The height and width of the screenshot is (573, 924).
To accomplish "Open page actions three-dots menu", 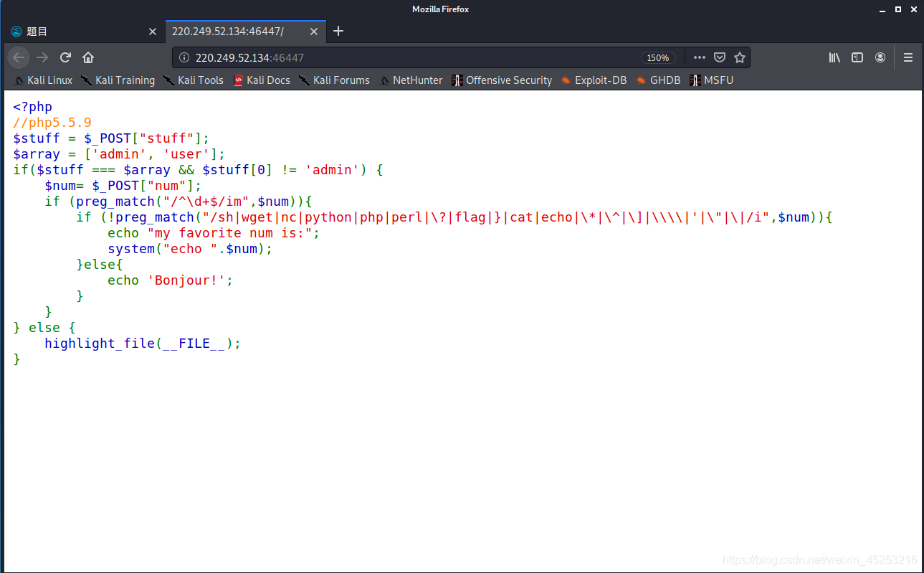I will coord(700,57).
